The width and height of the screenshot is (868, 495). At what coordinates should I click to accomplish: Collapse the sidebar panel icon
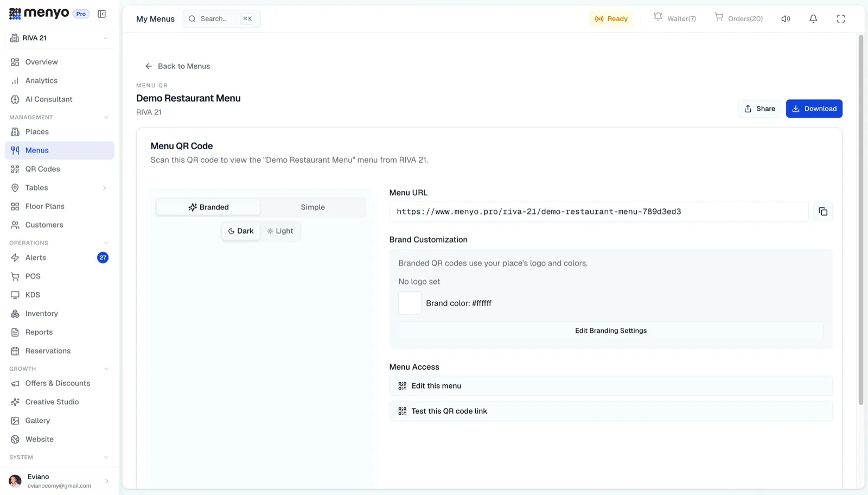pyautogui.click(x=101, y=14)
